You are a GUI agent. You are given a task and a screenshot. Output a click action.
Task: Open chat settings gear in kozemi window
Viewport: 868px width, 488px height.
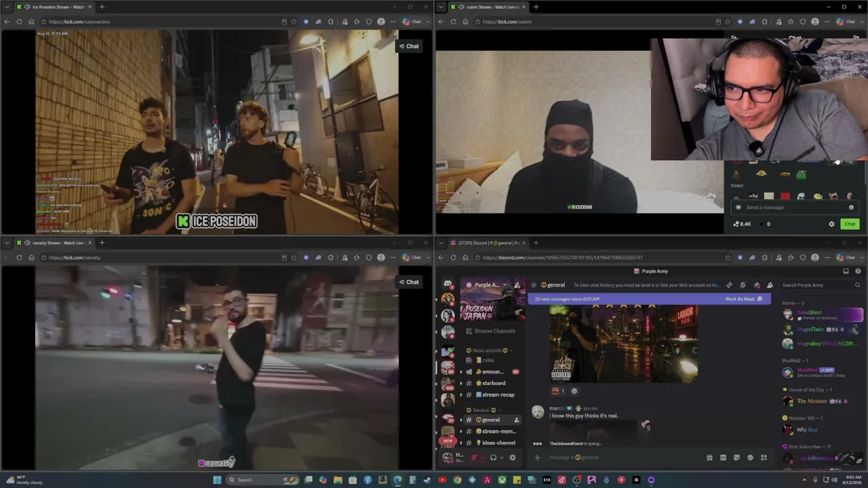(831, 224)
